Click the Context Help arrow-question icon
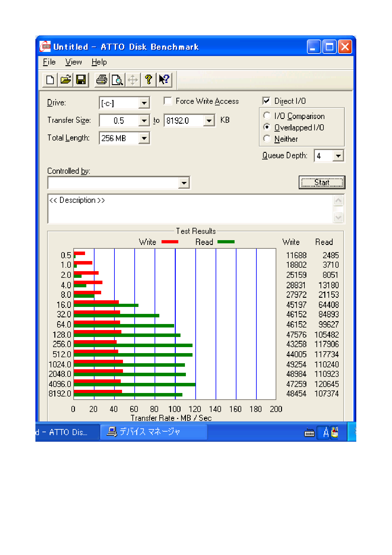The image size is (392, 555). (x=164, y=79)
